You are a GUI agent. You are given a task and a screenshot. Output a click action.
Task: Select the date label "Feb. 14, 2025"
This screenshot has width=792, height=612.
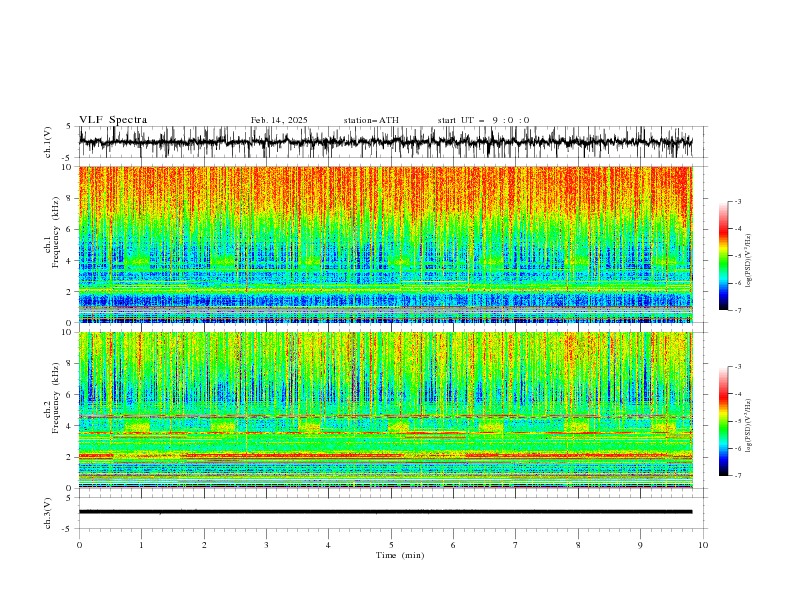click(279, 120)
